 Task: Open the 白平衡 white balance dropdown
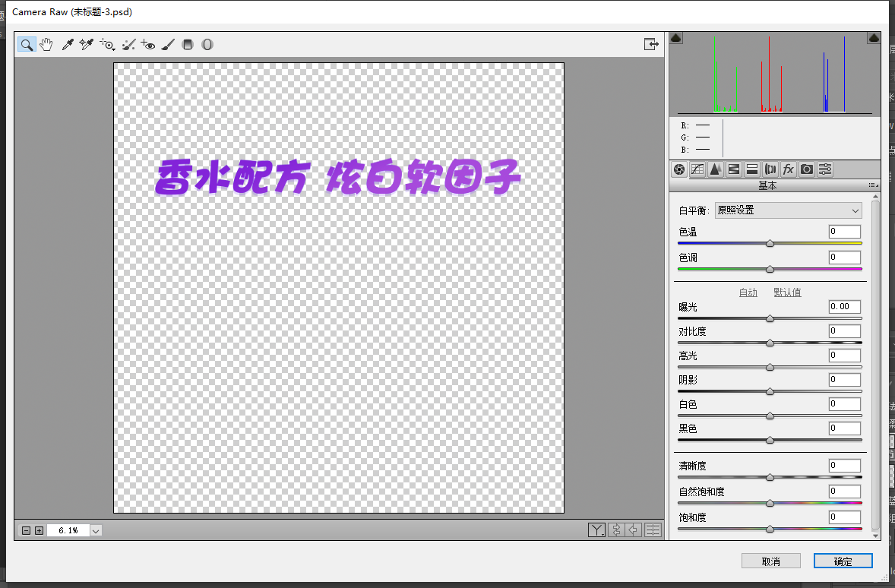coord(788,210)
